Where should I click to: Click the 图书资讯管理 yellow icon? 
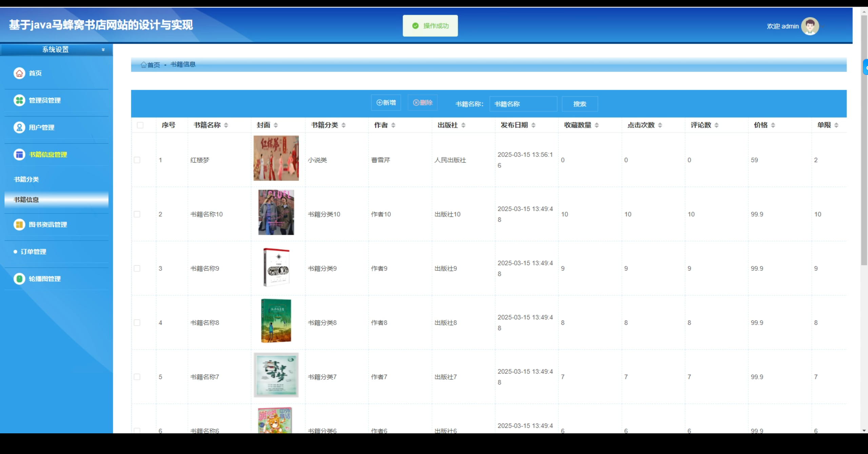tap(19, 225)
